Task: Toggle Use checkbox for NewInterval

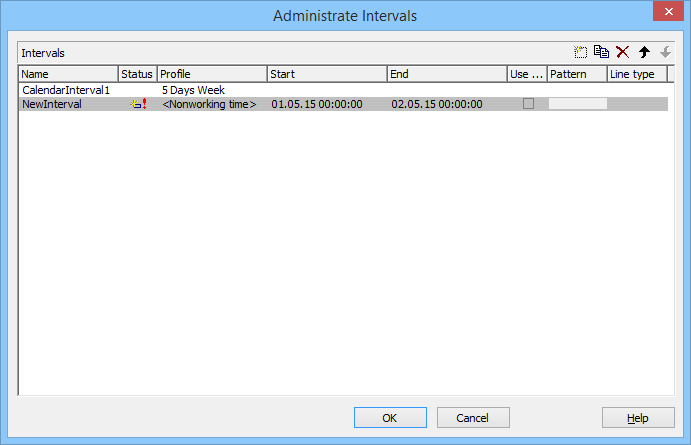Action: (528, 104)
